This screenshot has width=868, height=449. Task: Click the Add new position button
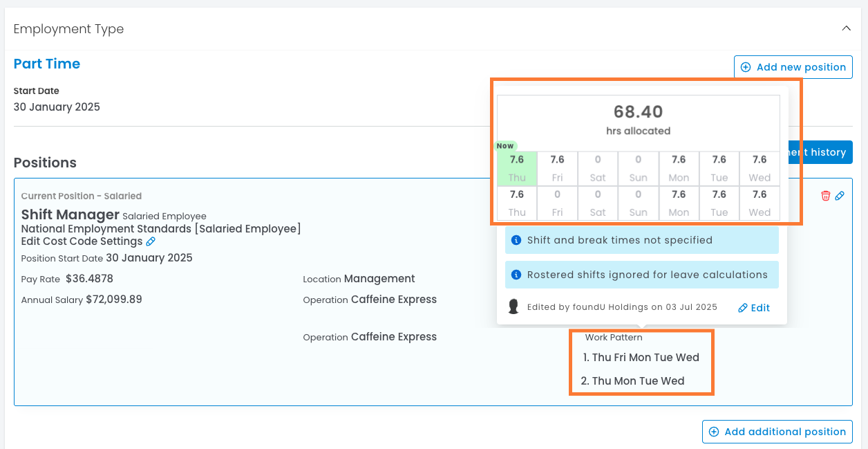click(x=793, y=67)
